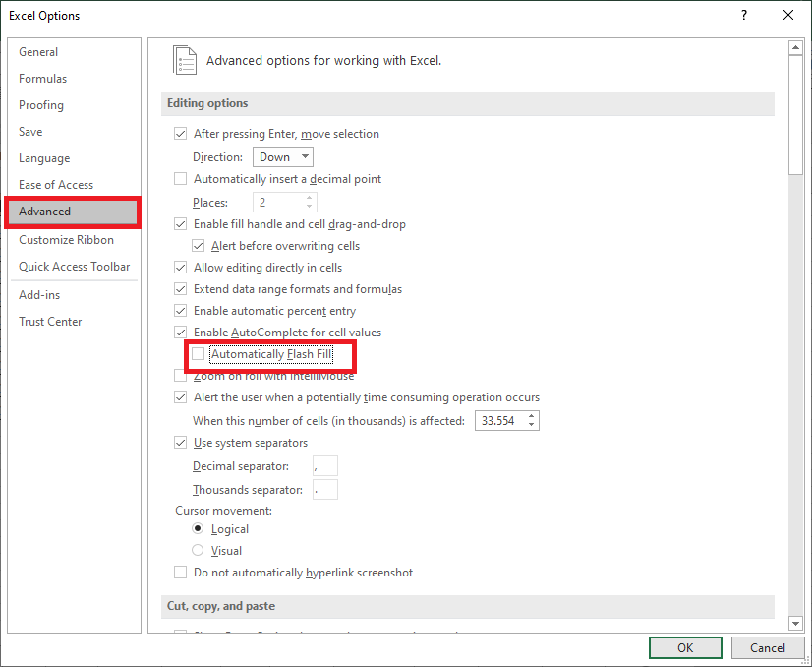Decrease Places value with down arrow
Viewport: 812px width, 667px height.
click(x=309, y=207)
